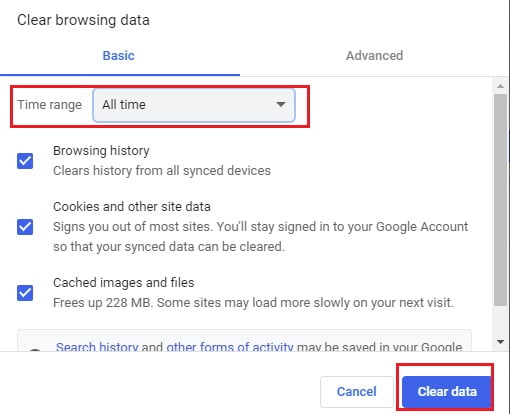Click the scrollbar up arrow
This screenshot has width=510, height=414.
click(x=500, y=86)
